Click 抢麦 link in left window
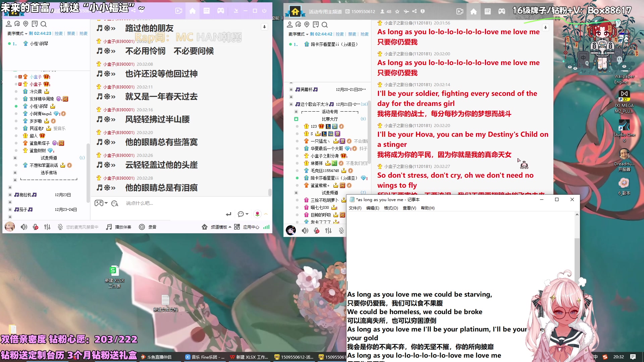Screen dimensions: 644x362 point(84,34)
